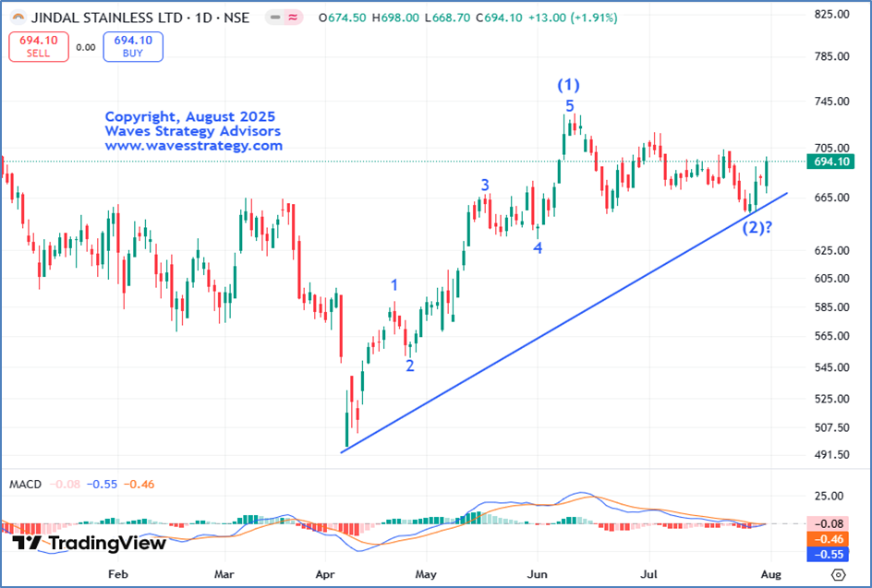Click the pink wavy data status icon
This screenshot has width=872, height=588.
click(293, 18)
